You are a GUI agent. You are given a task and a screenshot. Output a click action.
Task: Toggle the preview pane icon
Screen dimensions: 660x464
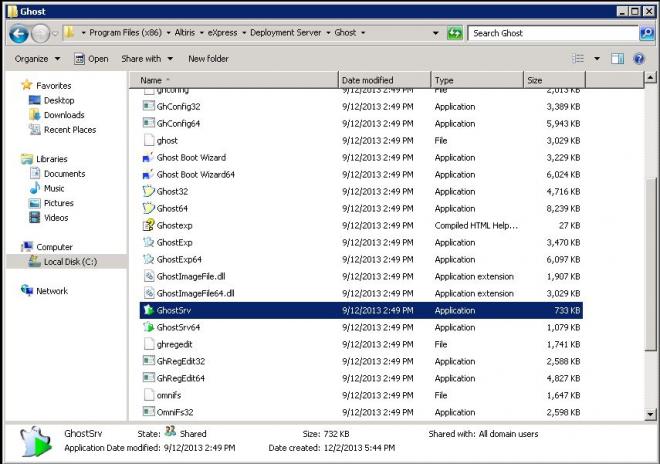[x=617, y=59]
